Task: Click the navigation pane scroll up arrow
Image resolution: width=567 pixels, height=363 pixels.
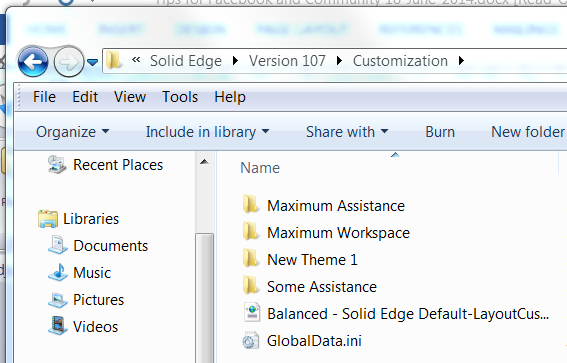Action: click(204, 162)
